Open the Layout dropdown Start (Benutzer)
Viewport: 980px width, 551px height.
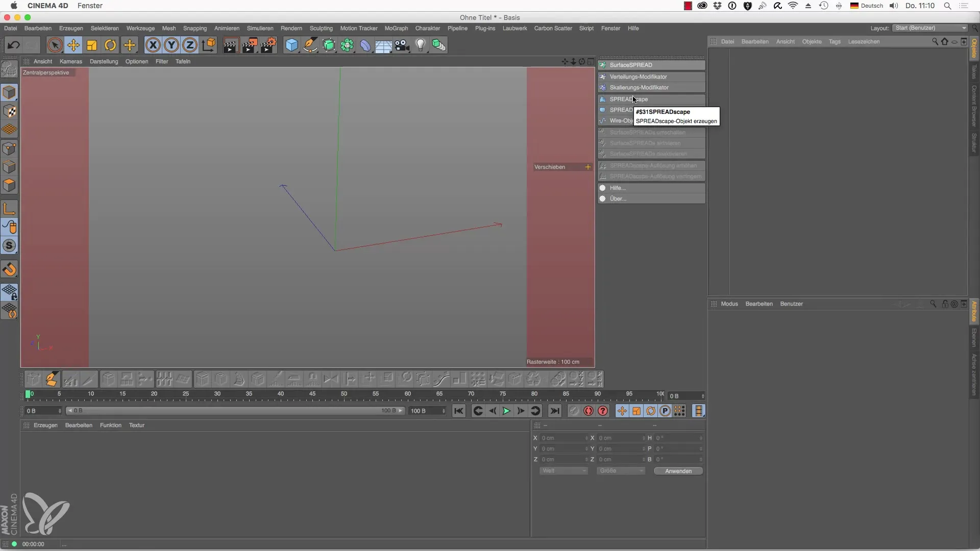(x=930, y=28)
